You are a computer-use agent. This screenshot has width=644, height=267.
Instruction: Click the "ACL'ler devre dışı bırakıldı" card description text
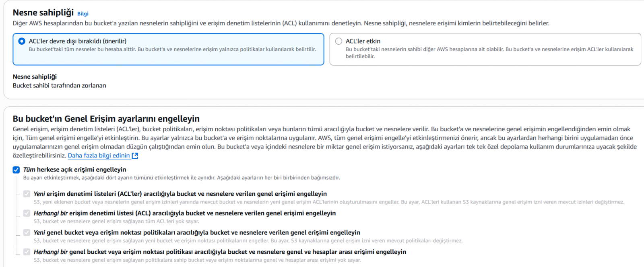(172, 49)
